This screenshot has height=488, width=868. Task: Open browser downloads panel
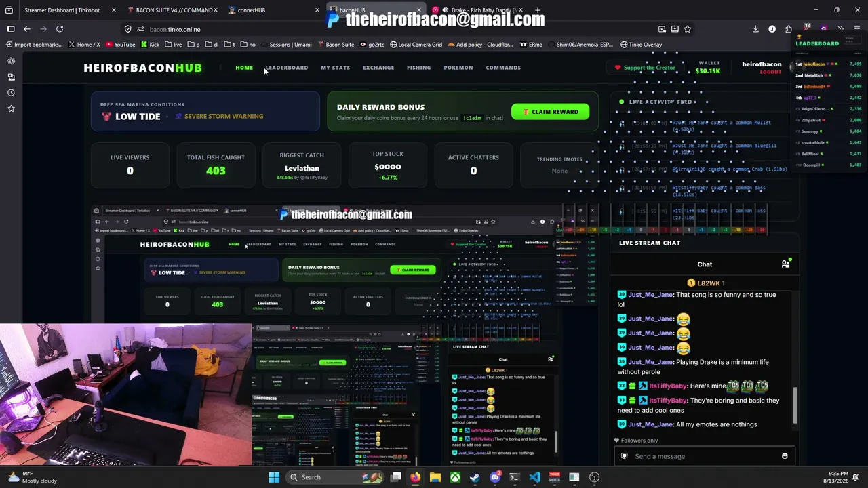[755, 29]
